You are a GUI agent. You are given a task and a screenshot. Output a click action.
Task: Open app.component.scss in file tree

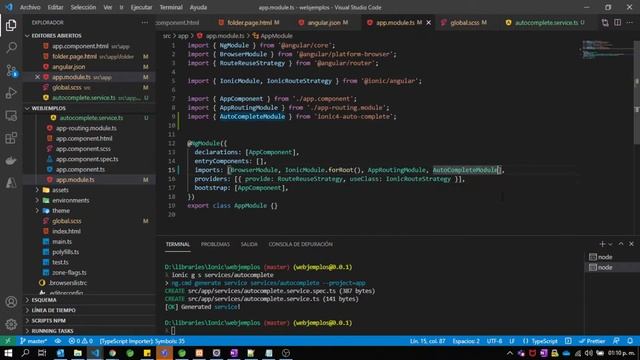(83, 149)
